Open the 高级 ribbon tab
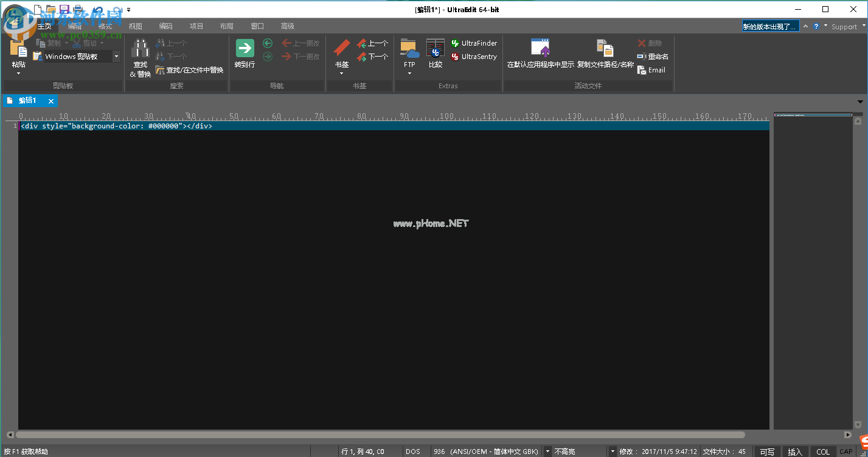Viewport: 868px width, 457px height. pyautogui.click(x=288, y=26)
